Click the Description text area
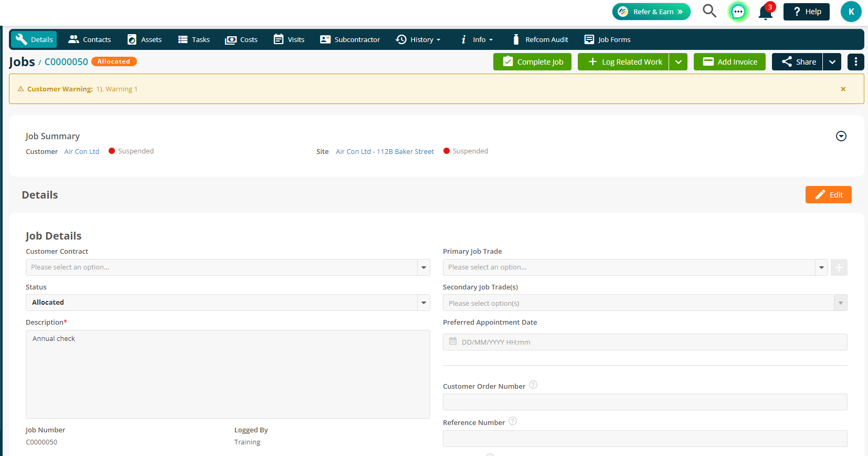Screen dimensions: 868x456 coord(228,374)
